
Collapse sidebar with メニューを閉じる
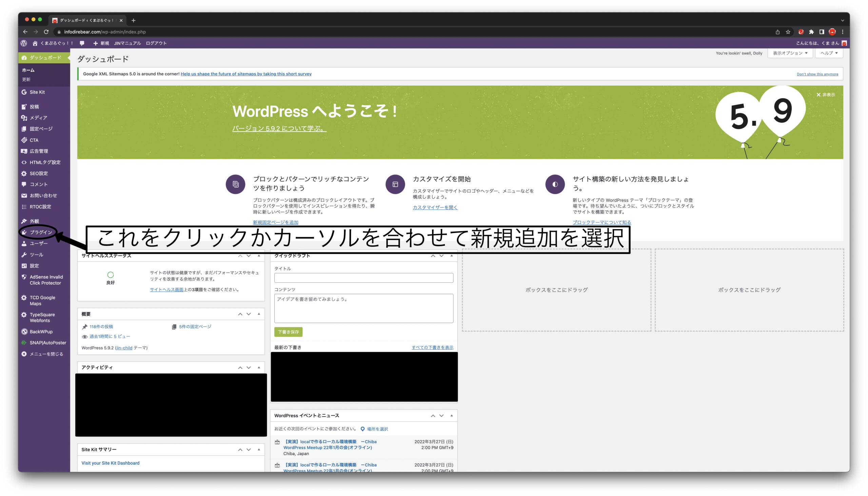[46, 354]
